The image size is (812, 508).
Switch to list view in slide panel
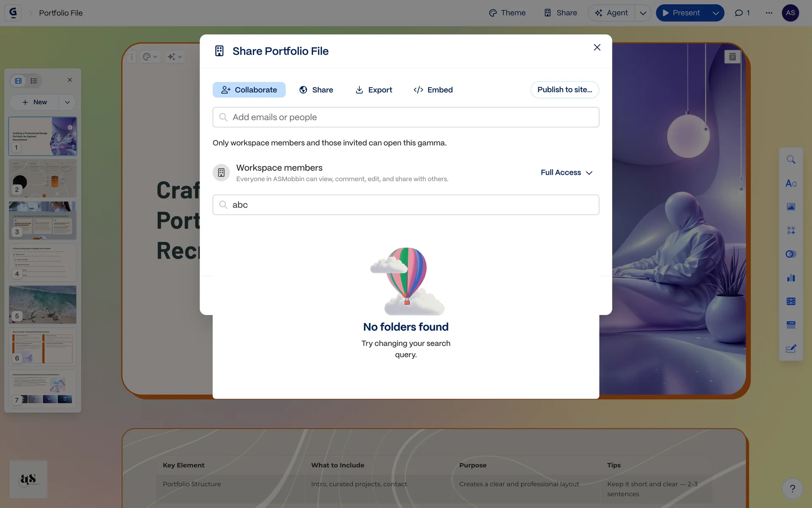34,81
